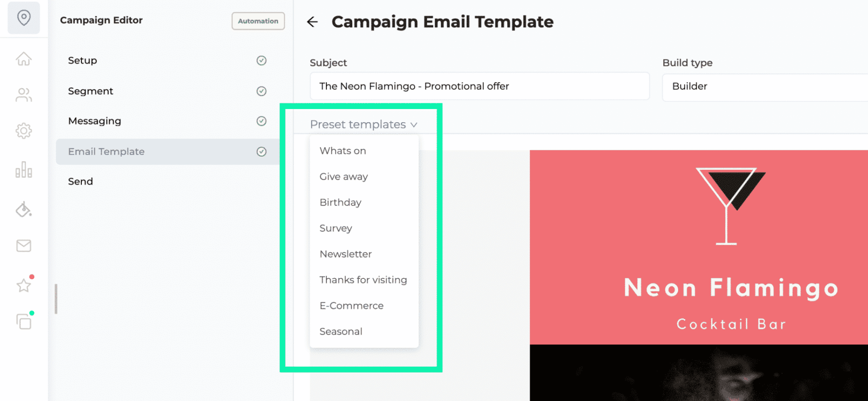Click the checkmark next to Setup
Screen dimensions: 868x401
click(x=261, y=61)
